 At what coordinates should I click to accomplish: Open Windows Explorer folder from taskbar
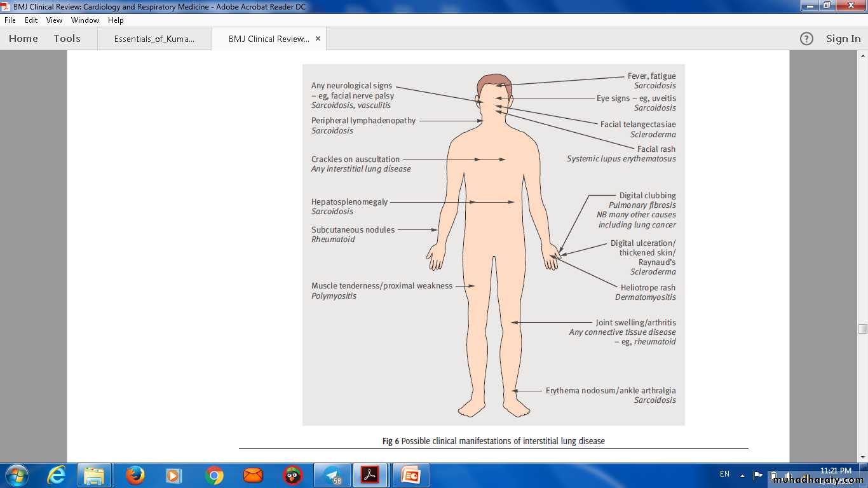coord(95,475)
